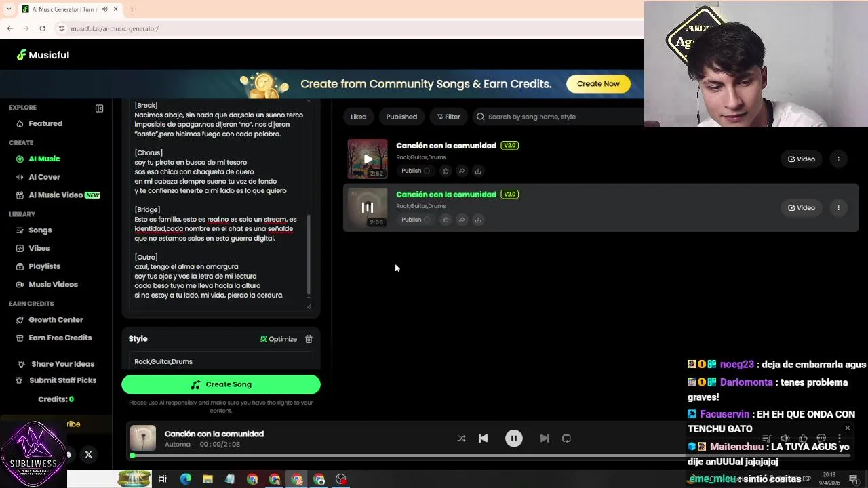Open AI Cover tool

click(x=44, y=177)
